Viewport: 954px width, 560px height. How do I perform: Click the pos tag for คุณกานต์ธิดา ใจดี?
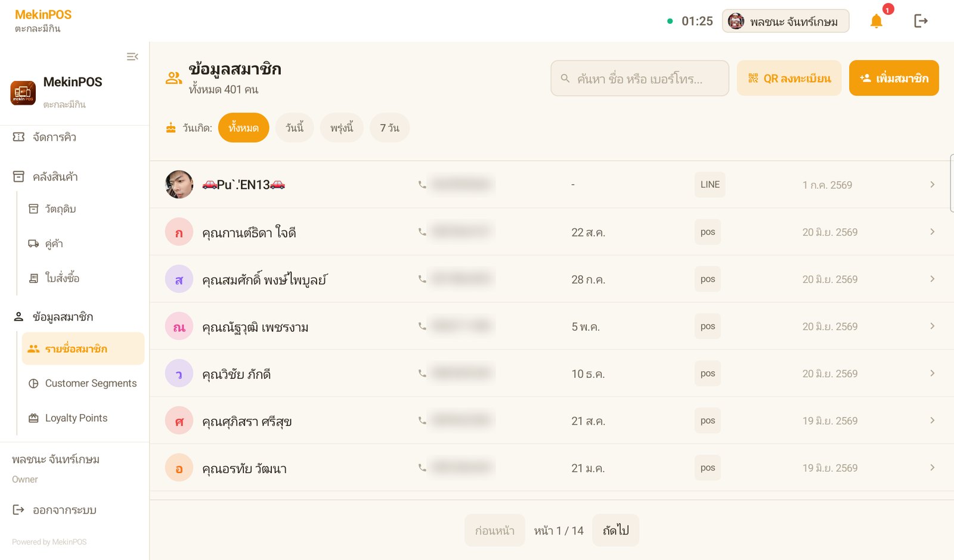[x=708, y=232]
